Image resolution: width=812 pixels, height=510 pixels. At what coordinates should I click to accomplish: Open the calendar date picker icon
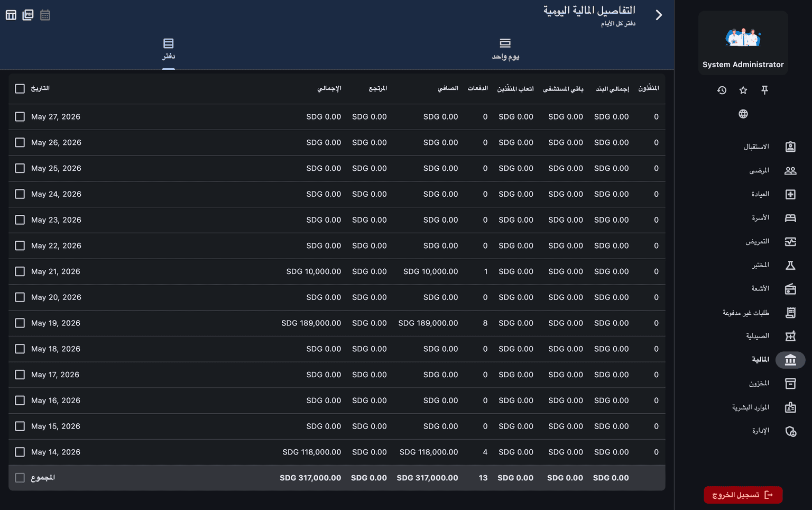(45, 15)
